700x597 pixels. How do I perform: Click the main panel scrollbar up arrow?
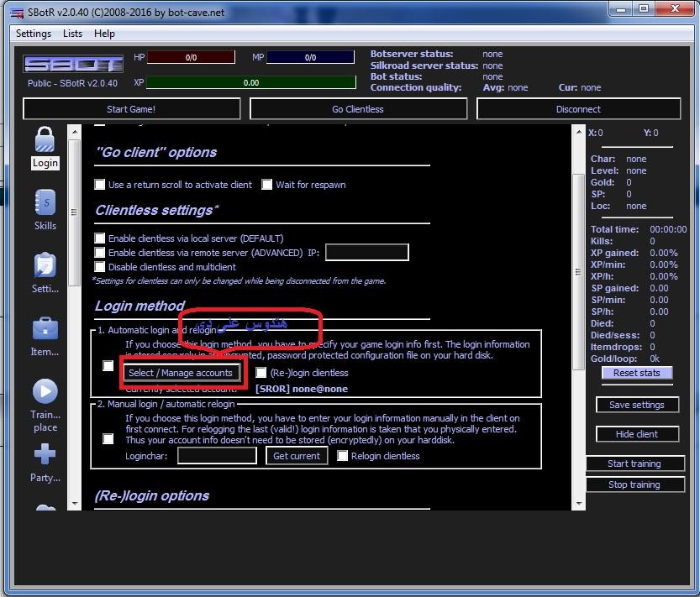tap(578, 132)
